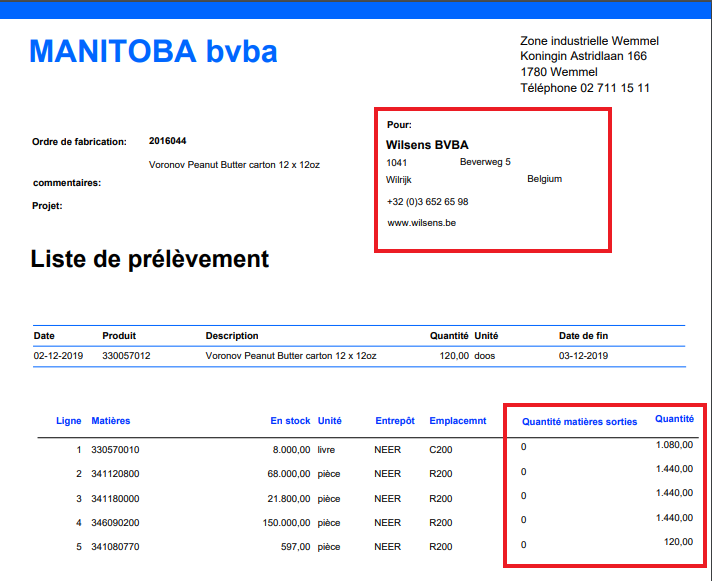Click the 'Koningin Astridlaan 166' line

pyautogui.click(x=583, y=56)
